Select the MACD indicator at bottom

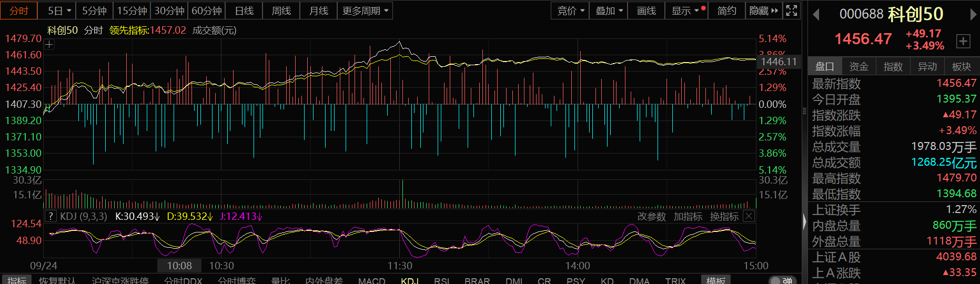(371, 280)
